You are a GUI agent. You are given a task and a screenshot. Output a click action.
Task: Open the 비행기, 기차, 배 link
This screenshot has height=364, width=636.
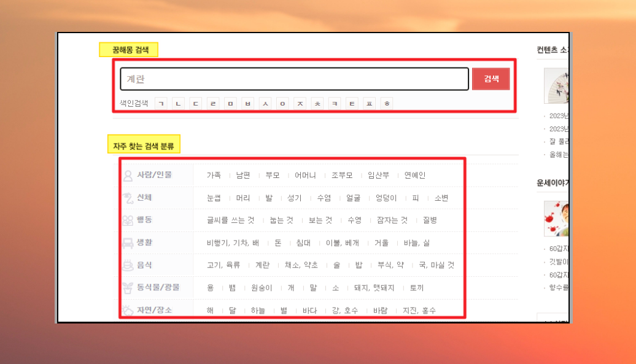[x=233, y=243]
